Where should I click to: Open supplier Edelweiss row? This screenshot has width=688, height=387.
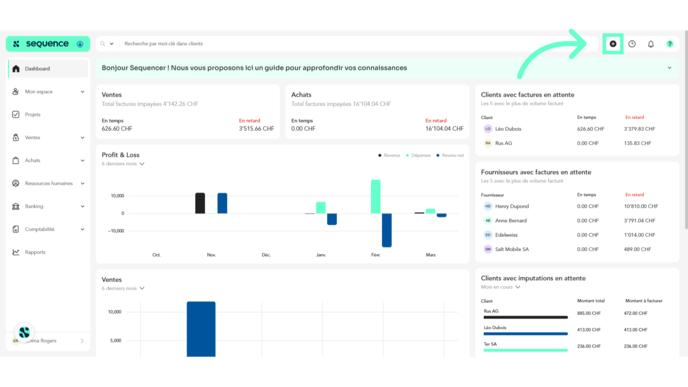coord(577,235)
